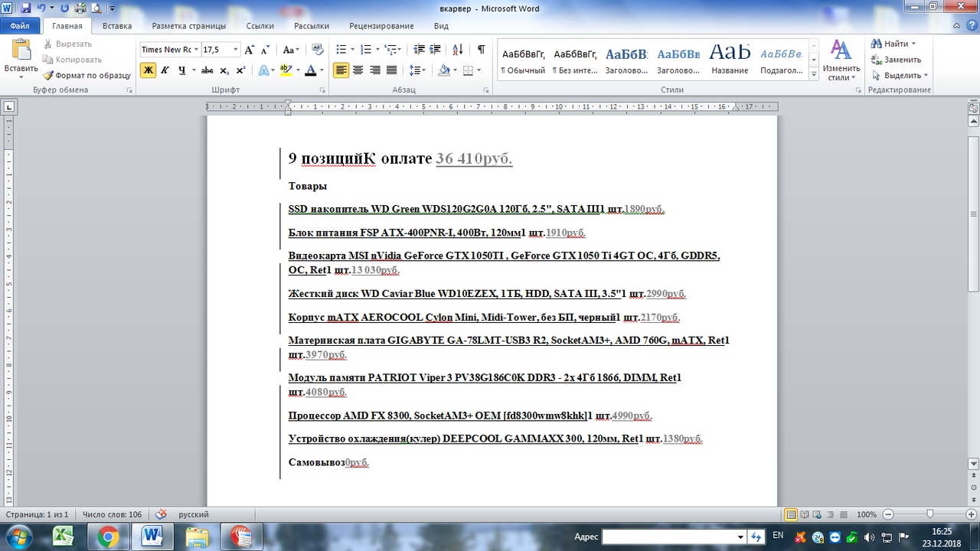Apply the Название style
This screenshot has height=551, width=980.
[x=730, y=61]
